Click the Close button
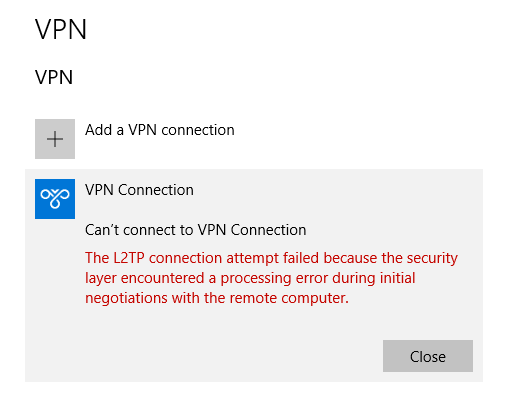This screenshot has height=407, width=510. point(428,356)
